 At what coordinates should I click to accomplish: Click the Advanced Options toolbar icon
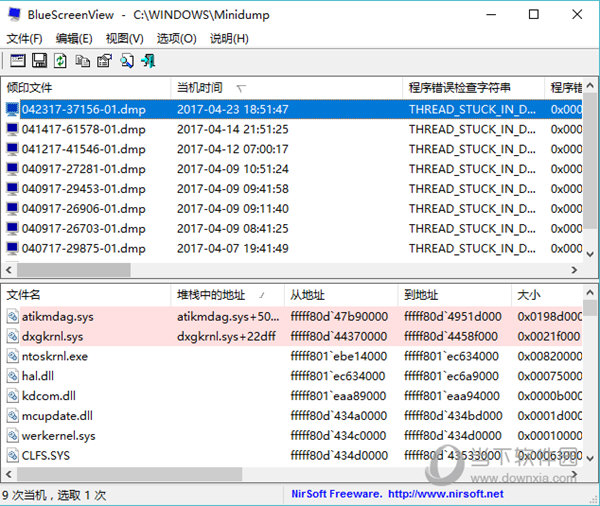(x=18, y=62)
